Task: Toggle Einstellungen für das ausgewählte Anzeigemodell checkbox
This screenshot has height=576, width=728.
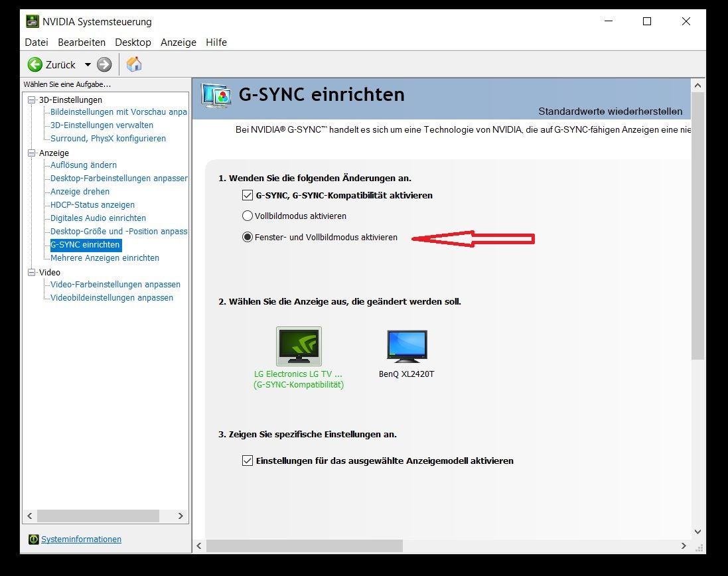Action: coord(248,461)
